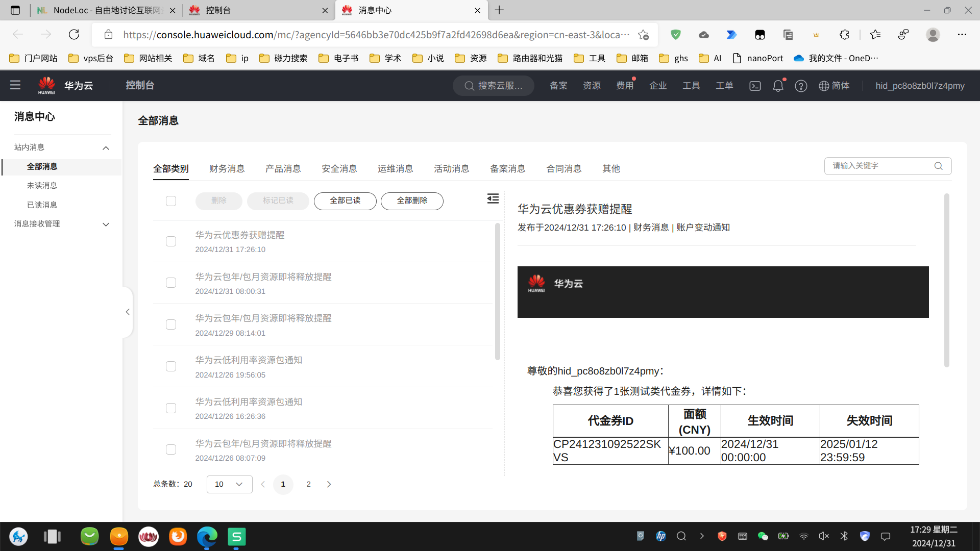Image resolution: width=980 pixels, height=551 pixels.
Task: Open 已读消息 in sidebar
Action: pyautogui.click(x=42, y=205)
